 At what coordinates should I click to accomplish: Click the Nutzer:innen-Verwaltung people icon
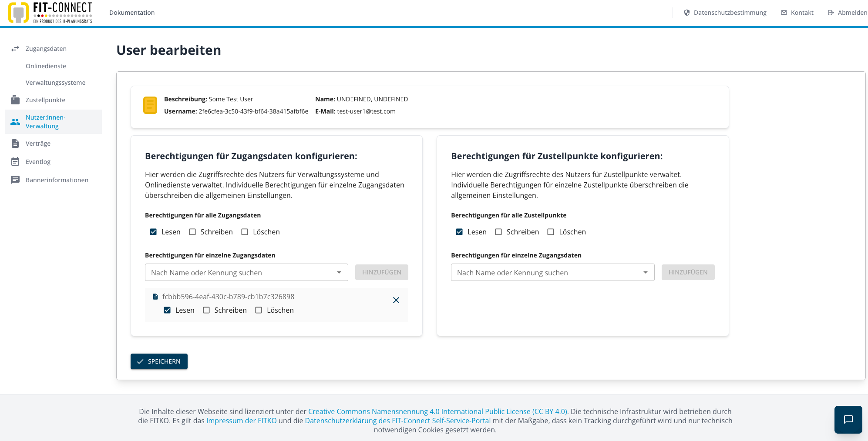(x=15, y=122)
